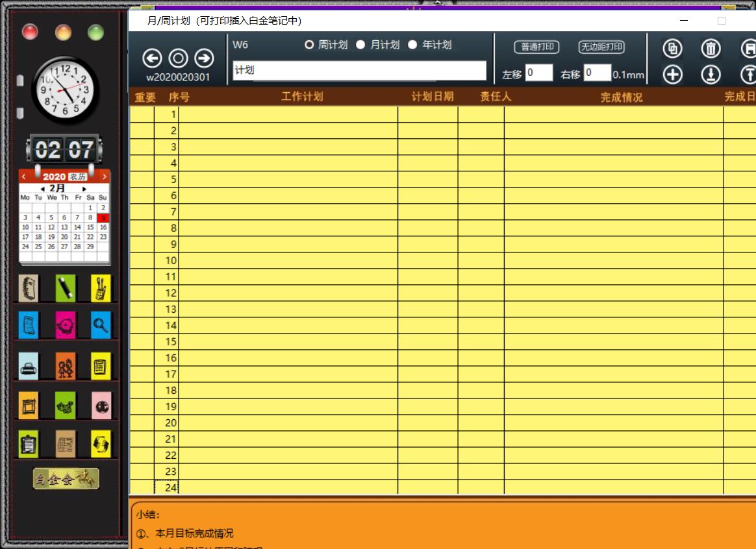
Task: Click the 右移 offset input field
Action: click(597, 73)
